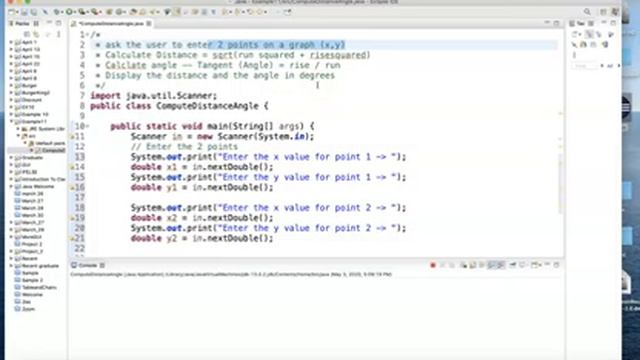Click Remove All Terminated Launches icon
Image resolution: width=640 pixels, height=360 pixels.
452,265
